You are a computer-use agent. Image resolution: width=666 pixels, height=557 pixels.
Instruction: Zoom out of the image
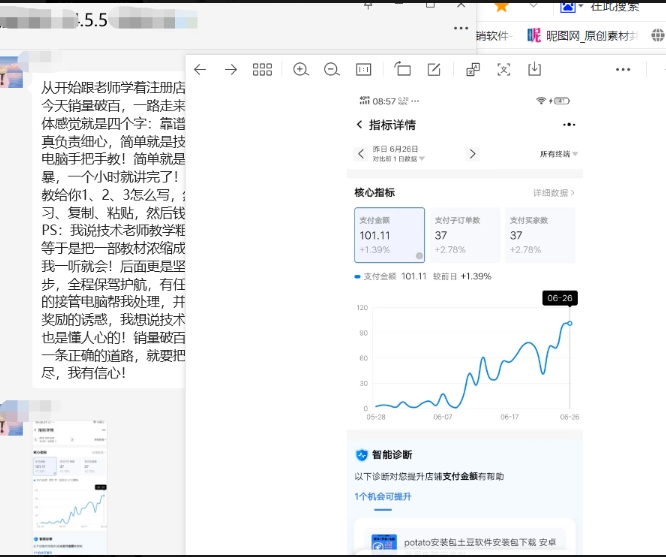tap(331, 70)
